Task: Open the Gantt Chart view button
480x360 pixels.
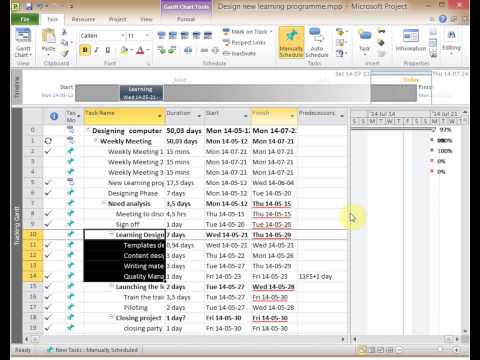Action: tap(23, 43)
